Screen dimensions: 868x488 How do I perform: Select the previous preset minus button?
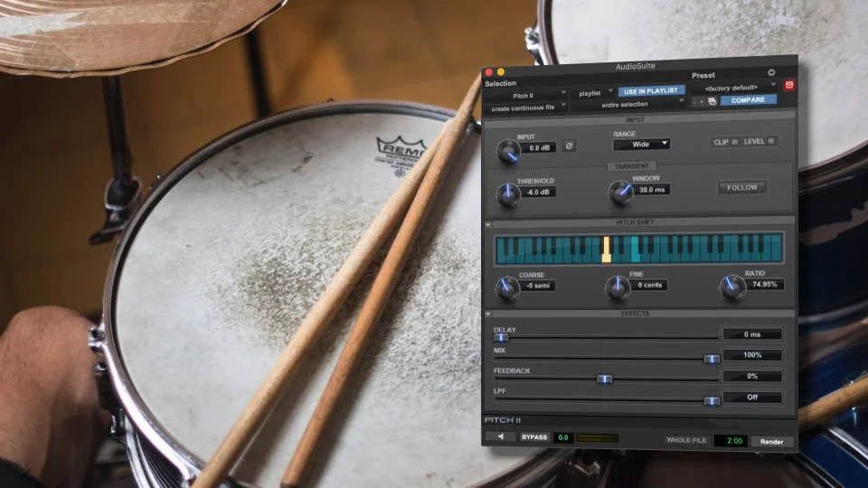[x=694, y=102]
